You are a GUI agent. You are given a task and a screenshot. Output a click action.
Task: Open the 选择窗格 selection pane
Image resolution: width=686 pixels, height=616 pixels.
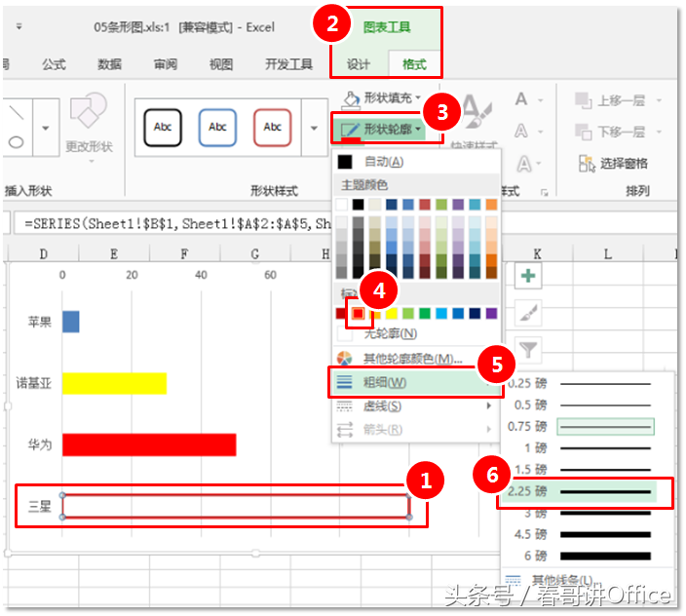(x=613, y=164)
